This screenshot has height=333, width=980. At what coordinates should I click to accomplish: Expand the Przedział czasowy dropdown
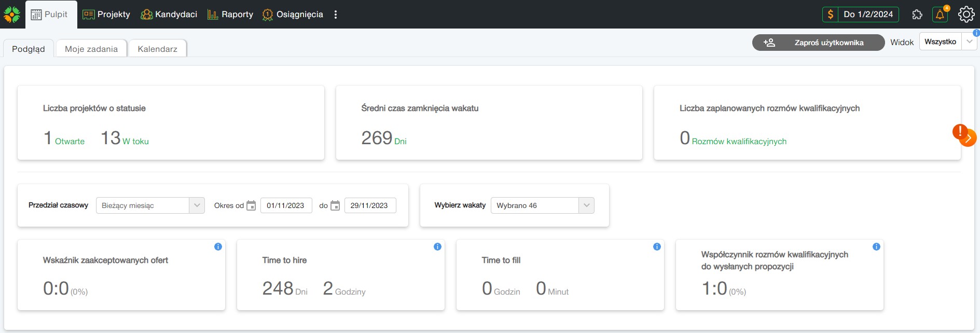[x=197, y=205]
